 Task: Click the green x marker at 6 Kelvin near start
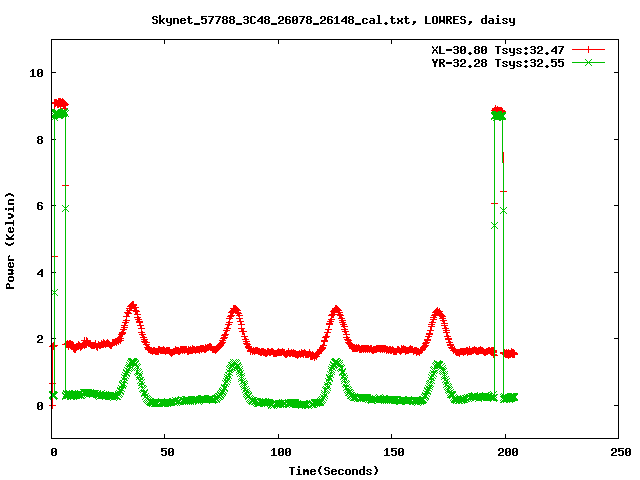click(65, 209)
